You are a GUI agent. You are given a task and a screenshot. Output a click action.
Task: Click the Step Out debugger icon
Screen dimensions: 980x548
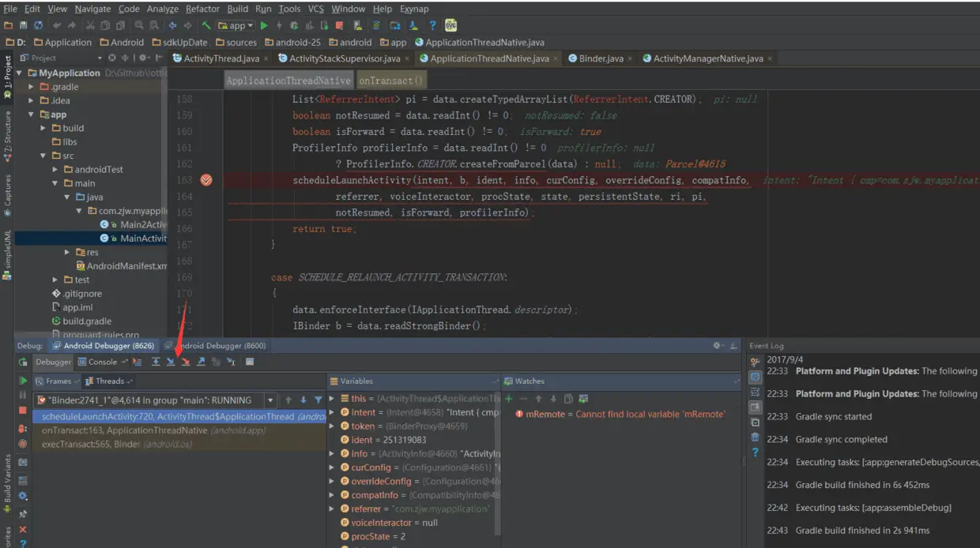[201, 362]
